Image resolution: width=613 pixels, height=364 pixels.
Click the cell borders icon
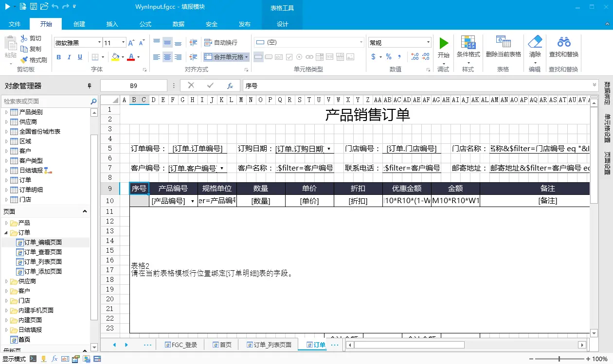pos(95,57)
